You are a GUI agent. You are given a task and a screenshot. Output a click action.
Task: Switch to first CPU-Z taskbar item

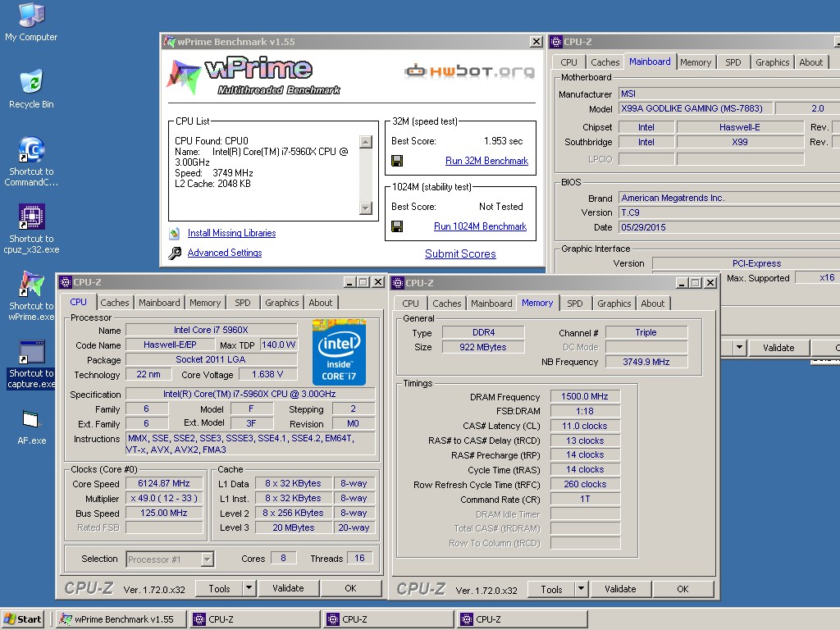point(256,619)
